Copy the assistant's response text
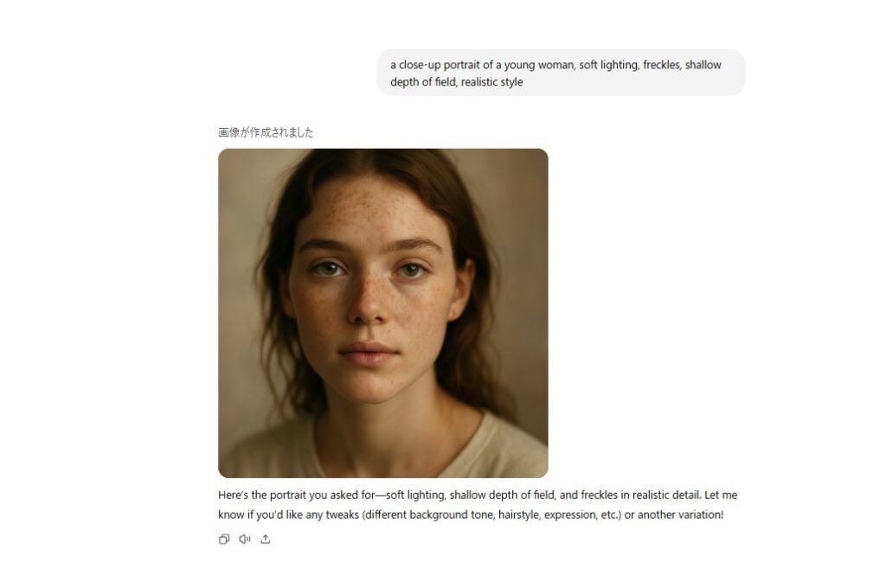886x588 pixels. pyautogui.click(x=224, y=540)
